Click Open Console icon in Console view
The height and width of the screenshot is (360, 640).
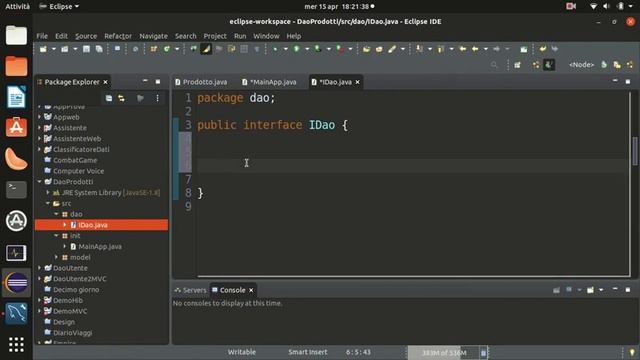590,290
